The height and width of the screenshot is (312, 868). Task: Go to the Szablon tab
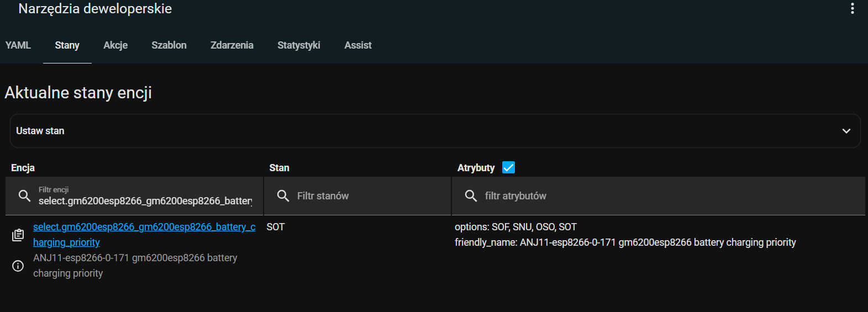point(169,45)
